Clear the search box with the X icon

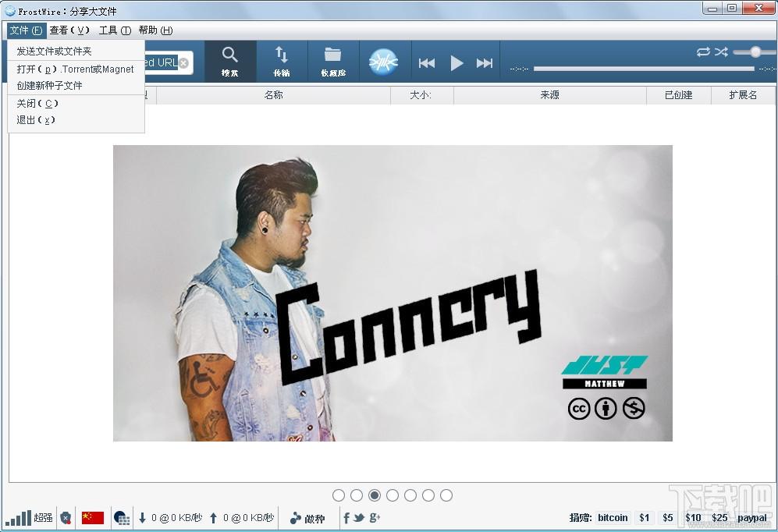pyautogui.click(x=183, y=63)
